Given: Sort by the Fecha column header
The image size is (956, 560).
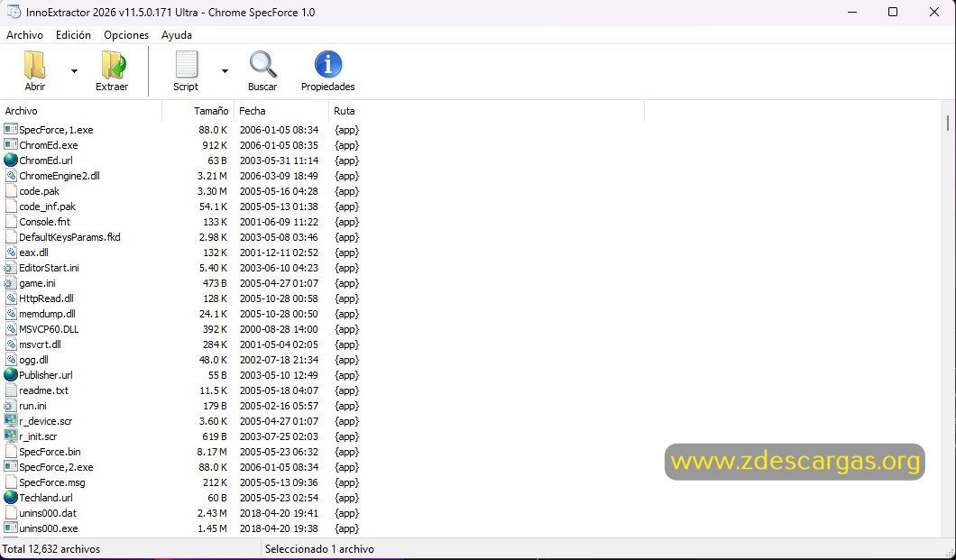Looking at the screenshot, I should coord(281,111).
